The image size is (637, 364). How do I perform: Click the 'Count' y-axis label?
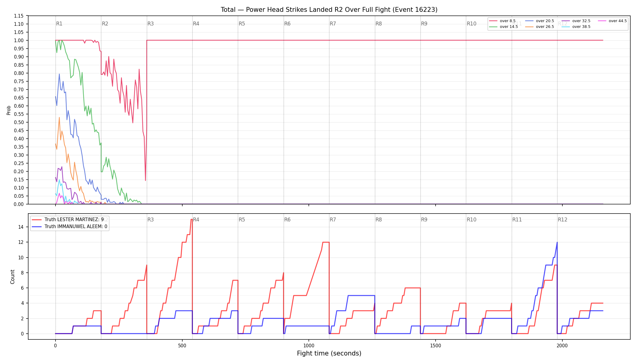12,277
